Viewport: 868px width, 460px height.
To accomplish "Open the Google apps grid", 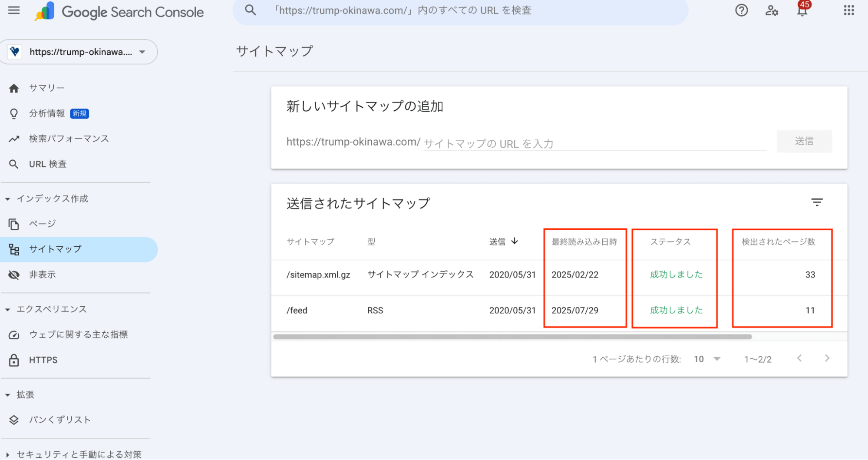I will pyautogui.click(x=848, y=10).
